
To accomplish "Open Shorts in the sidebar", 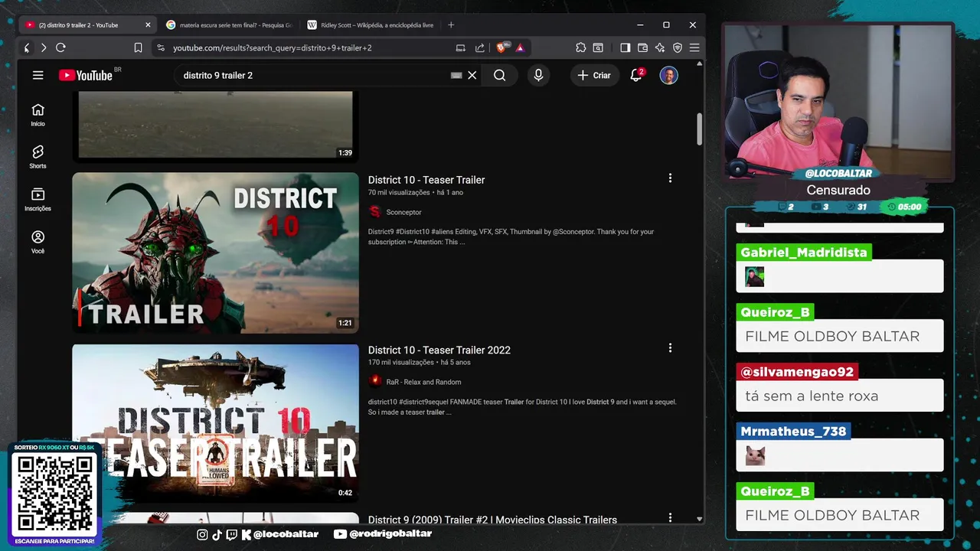I will pyautogui.click(x=38, y=157).
